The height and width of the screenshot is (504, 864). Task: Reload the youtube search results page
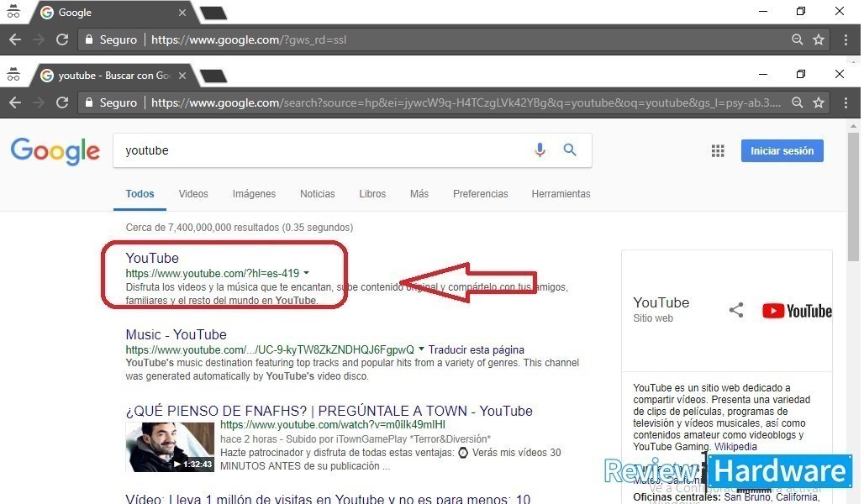pos(62,102)
